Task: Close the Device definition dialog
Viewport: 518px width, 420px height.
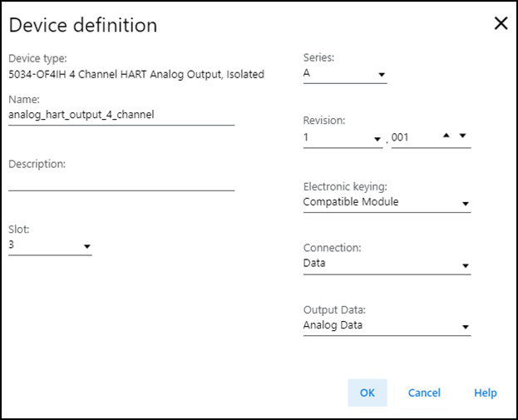Action: point(501,23)
